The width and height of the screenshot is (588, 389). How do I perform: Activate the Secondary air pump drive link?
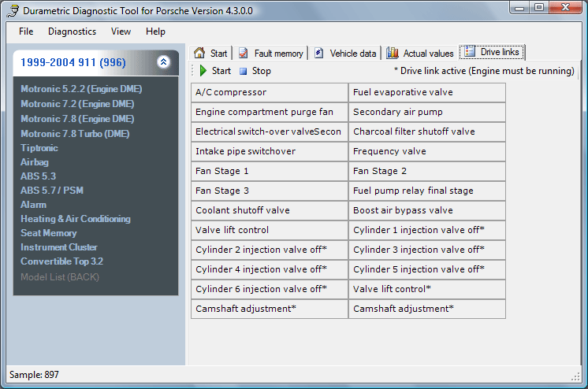426,112
